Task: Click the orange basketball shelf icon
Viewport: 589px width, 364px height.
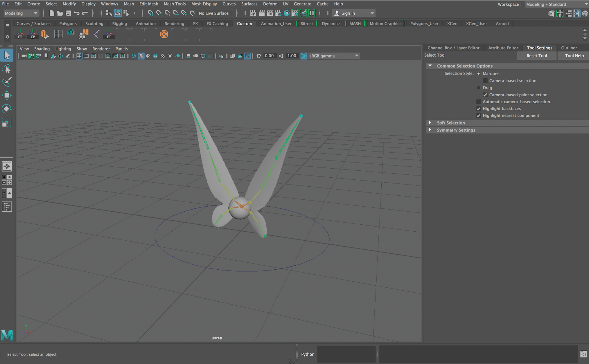Action: pos(164,34)
